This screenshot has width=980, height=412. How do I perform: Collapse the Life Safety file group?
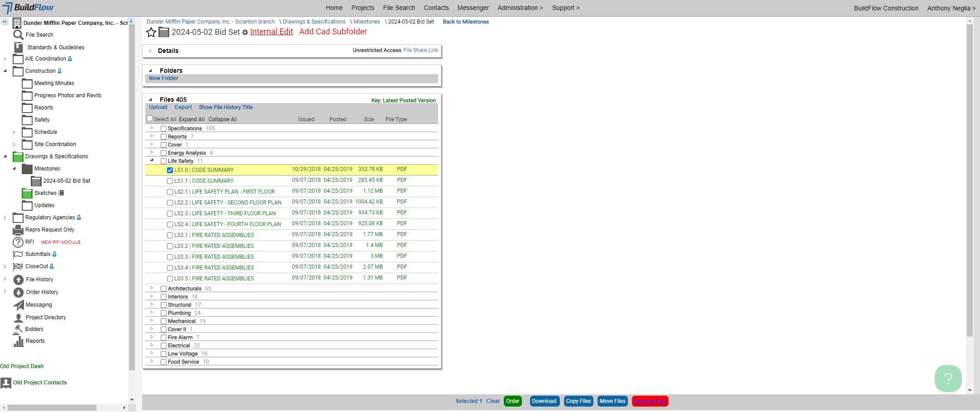pyautogui.click(x=152, y=160)
